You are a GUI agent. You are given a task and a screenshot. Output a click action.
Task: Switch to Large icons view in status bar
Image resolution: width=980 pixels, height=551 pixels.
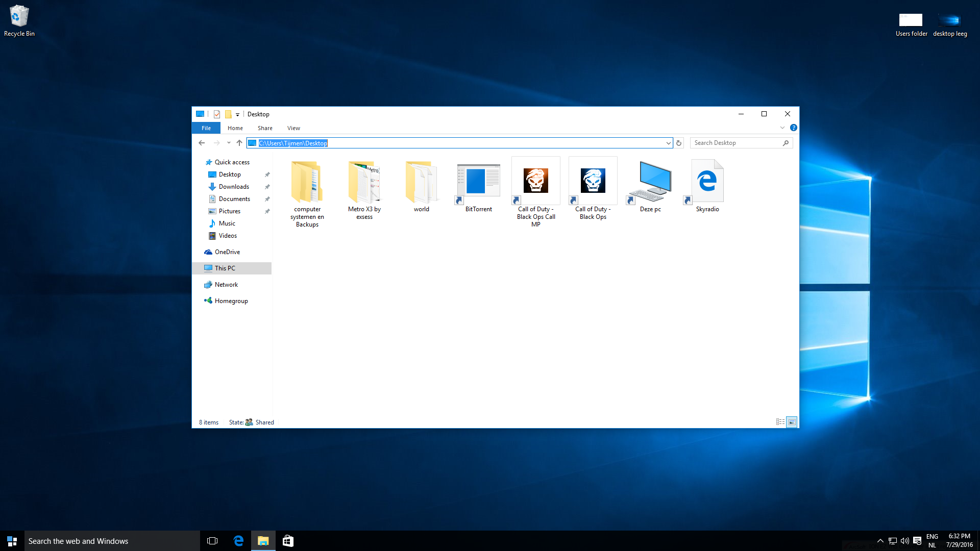(792, 422)
